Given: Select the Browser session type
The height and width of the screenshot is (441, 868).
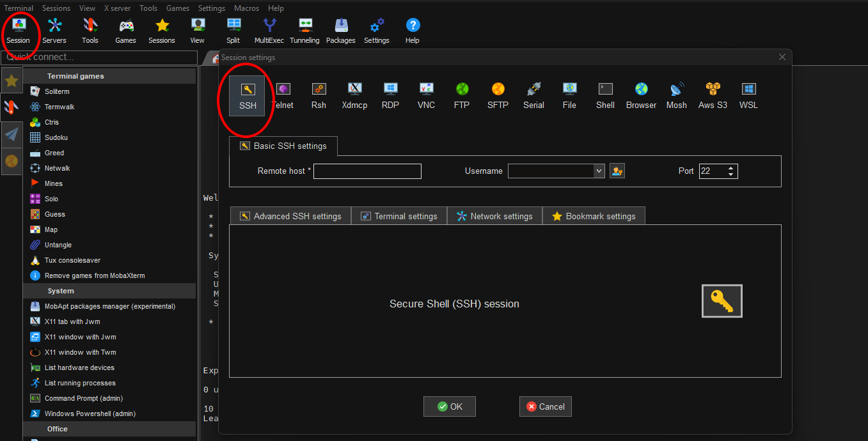Looking at the screenshot, I should 641,96.
